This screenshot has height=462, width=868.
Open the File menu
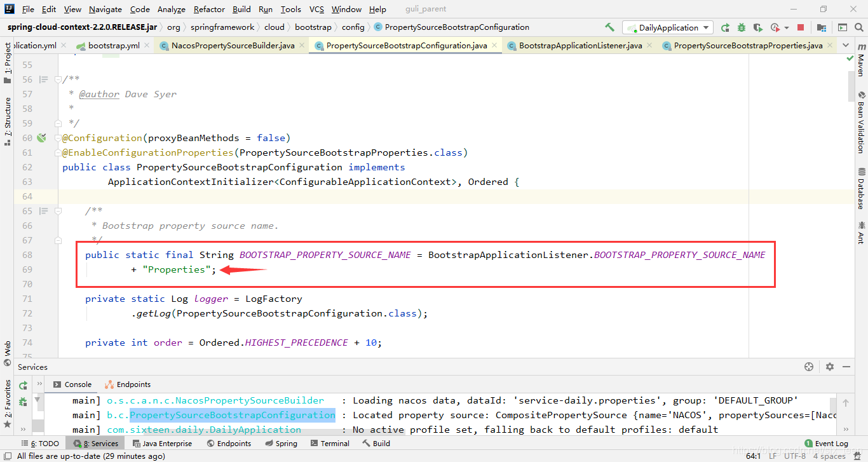pos(28,9)
